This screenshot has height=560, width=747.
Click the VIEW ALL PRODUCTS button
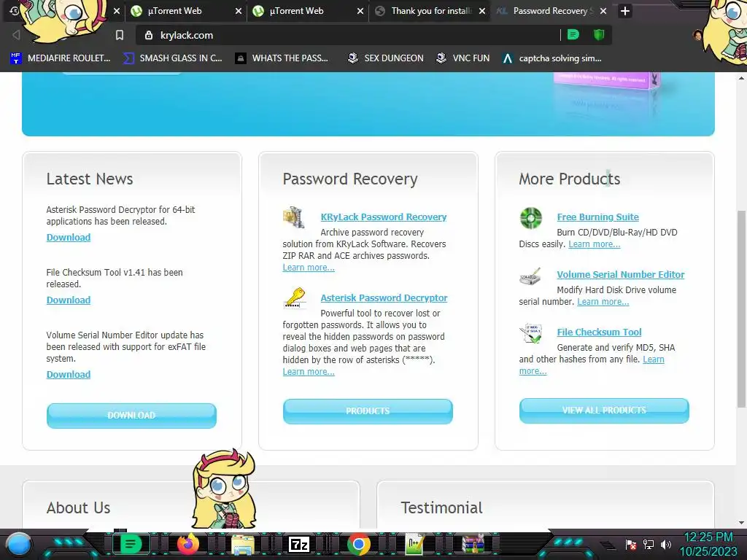(x=604, y=411)
